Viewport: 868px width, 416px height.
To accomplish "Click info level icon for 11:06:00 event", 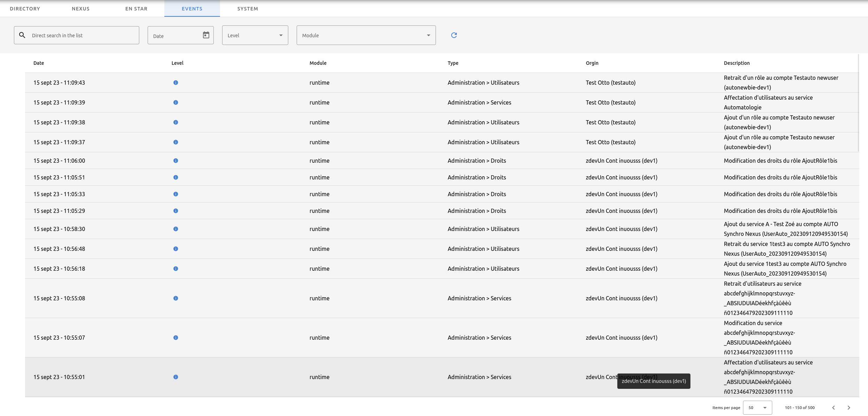I will coord(176,161).
